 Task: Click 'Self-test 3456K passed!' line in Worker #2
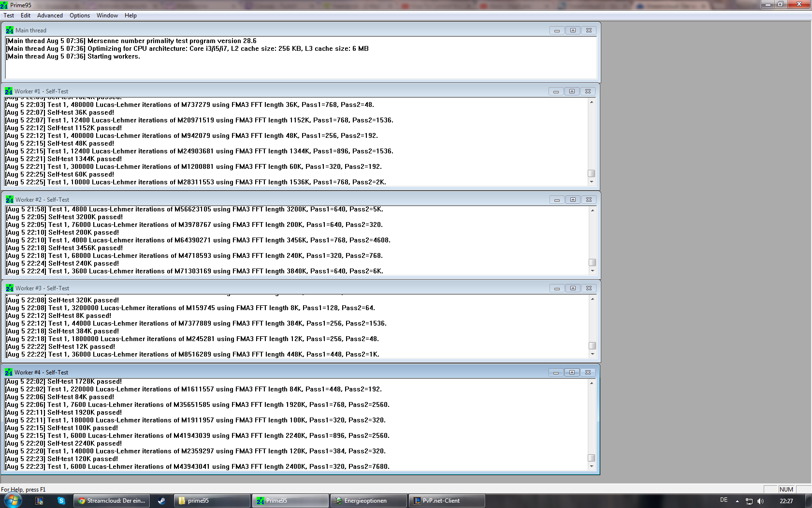pyautogui.click(x=64, y=248)
